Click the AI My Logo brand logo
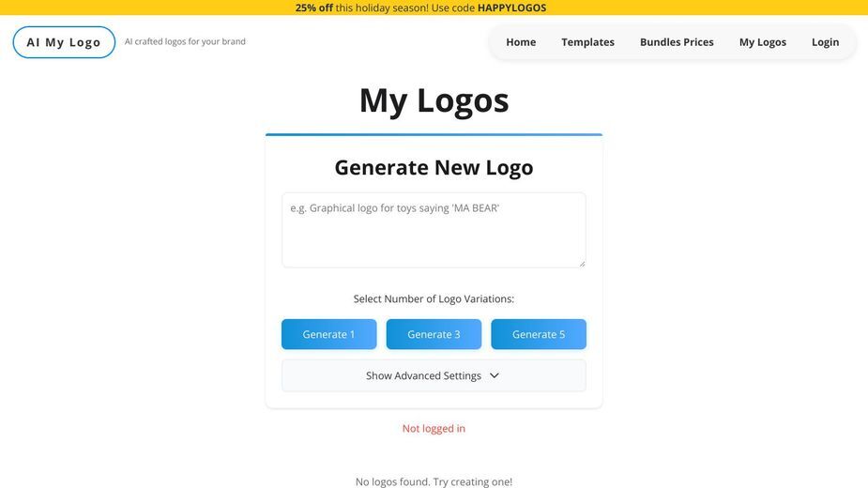The image size is (868, 488). pyautogui.click(x=64, y=42)
